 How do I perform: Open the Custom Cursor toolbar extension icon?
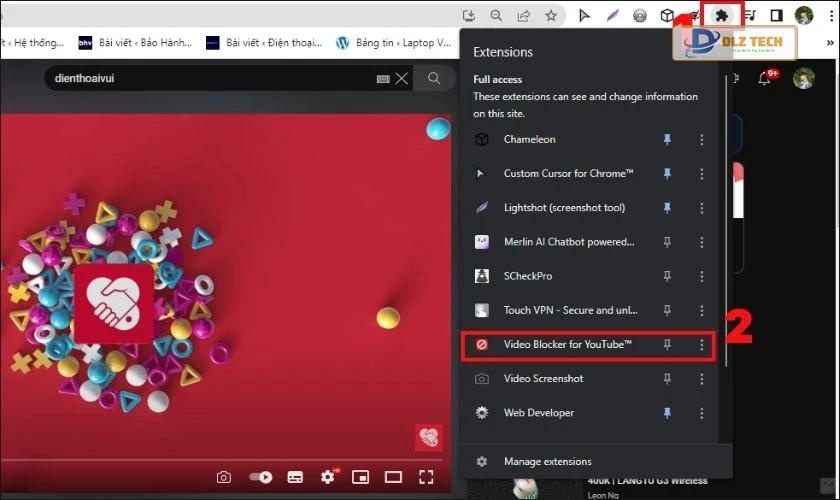tap(584, 16)
